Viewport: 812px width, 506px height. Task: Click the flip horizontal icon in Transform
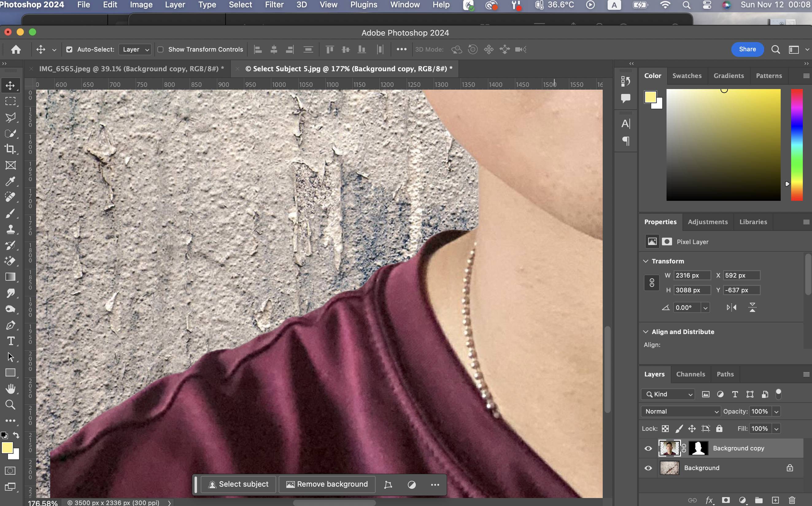pos(731,308)
